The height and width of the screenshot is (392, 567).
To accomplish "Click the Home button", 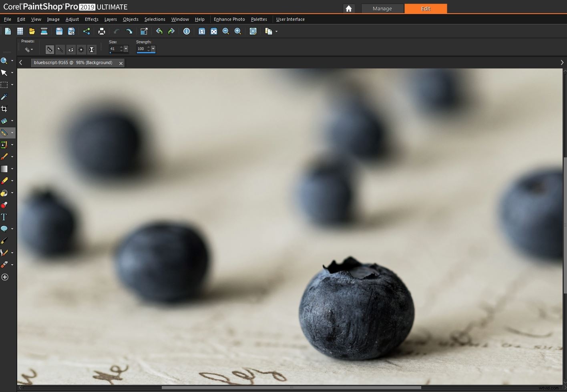I will (x=348, y=8).
